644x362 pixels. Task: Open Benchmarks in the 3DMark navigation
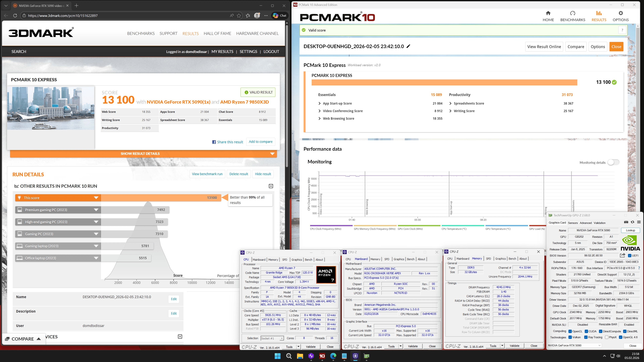point(141,34)
